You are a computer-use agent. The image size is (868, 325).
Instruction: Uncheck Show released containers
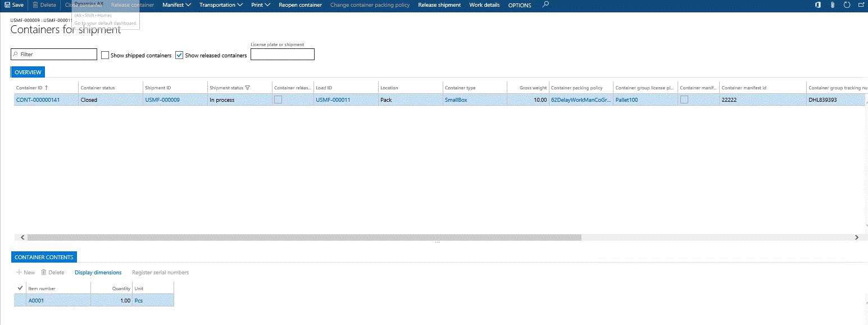click(180, 55)
